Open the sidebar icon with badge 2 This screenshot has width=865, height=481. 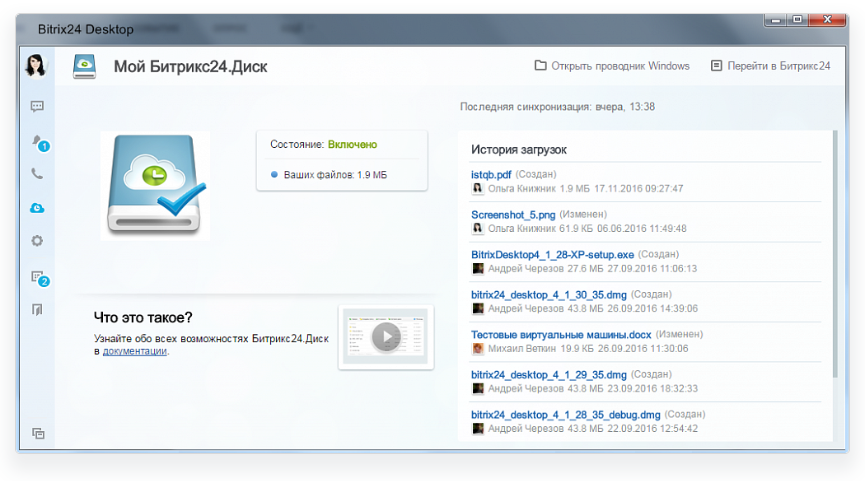[40, 278]
